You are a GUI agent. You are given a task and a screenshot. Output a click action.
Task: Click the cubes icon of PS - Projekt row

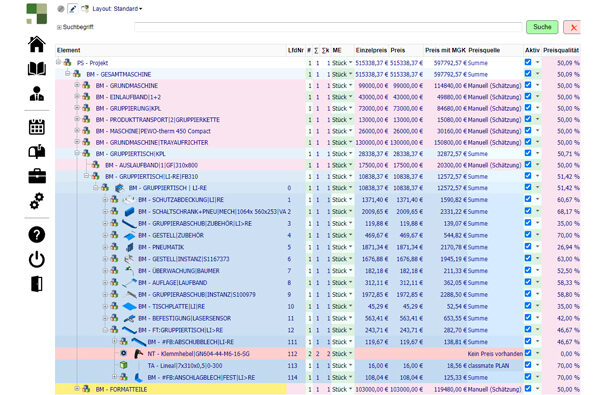pos(67,62)
